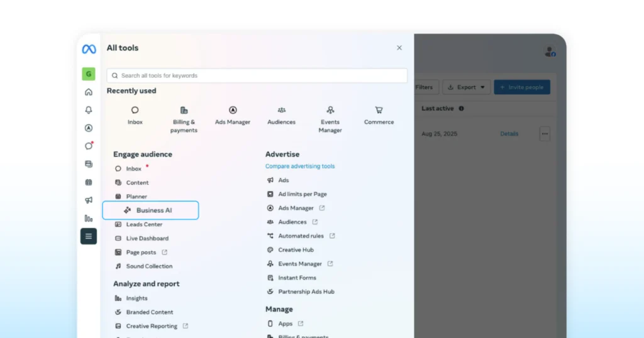Go to Home icon in sidebar
This screenshot has width=644, height=338.
pos(88,92)
